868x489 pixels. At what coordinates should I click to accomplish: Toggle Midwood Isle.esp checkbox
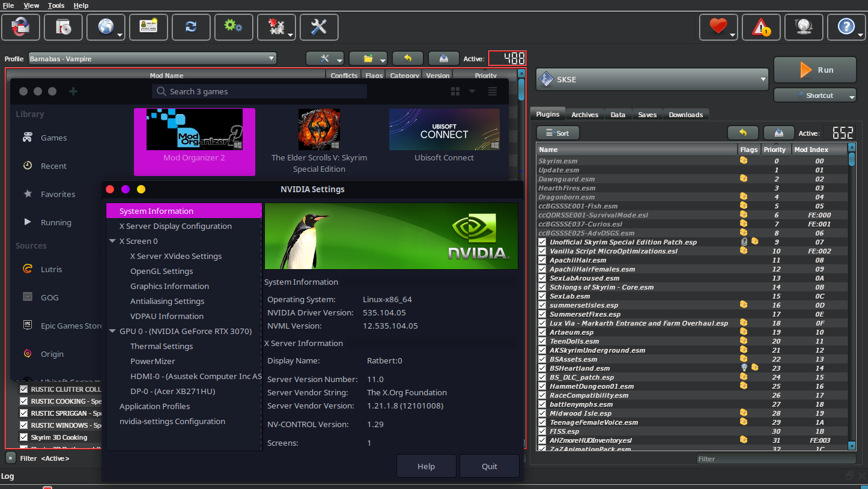click(542, 413)
